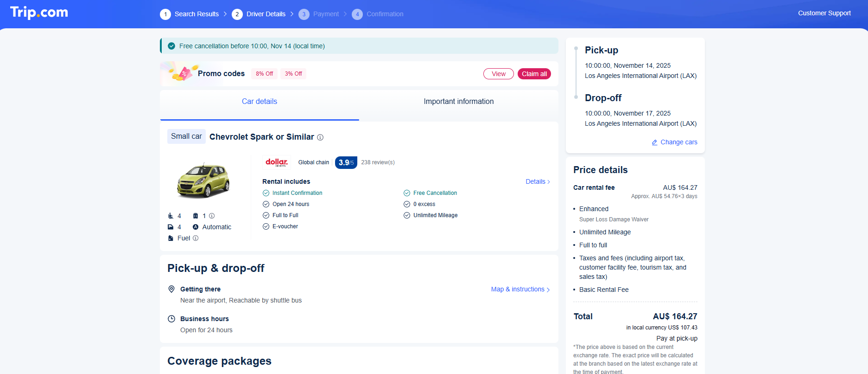The image size is (868, 374).
Task: Click the Claim all button
Action: (x=534, y=74)
